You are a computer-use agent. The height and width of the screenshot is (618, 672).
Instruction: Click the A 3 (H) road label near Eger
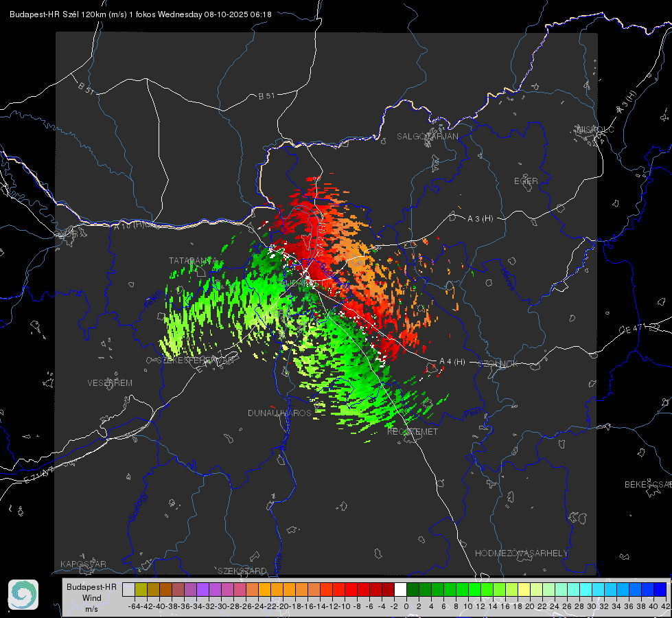pyautogui.click(x=480, y=219)
